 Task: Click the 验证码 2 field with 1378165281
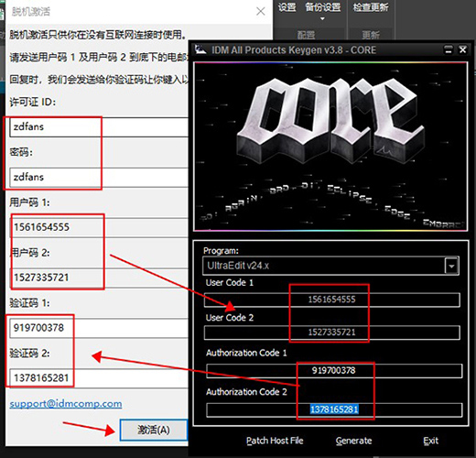tap(99, 378)
